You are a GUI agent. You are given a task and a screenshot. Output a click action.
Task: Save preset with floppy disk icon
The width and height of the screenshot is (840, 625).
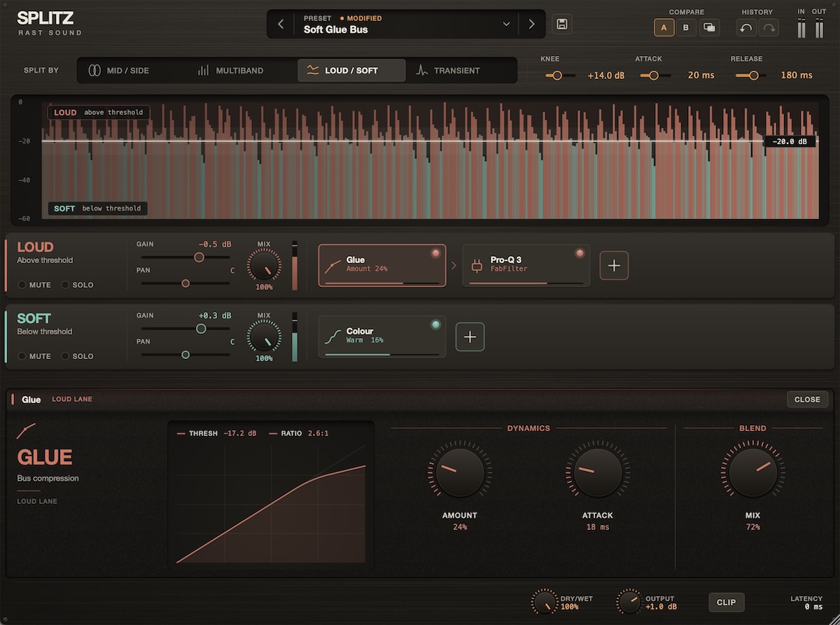(x=561, y=24)
